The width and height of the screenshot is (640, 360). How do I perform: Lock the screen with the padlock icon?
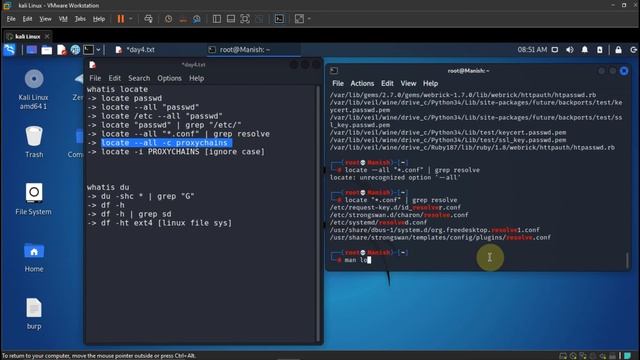pyautogui.click(x=618, y=50)
